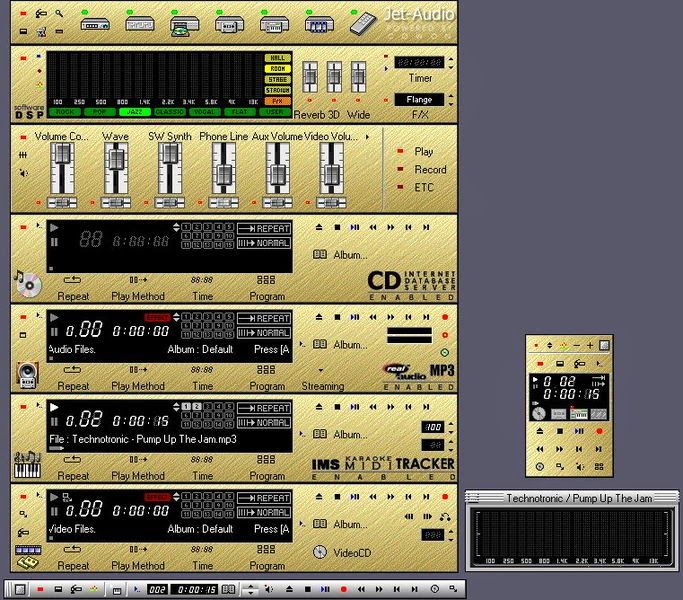Screen dimensions: 683x600
Task: Click the volume speaker icon on mini remote
Action: (x=580, y=467)
